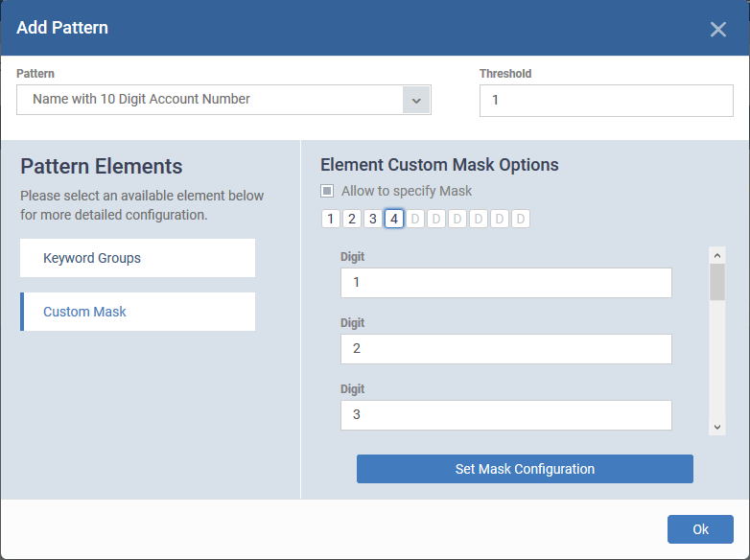Toggle Allow to specify Mask checkbox
This screenshot has width=750, height=560.
click(327, 191)
